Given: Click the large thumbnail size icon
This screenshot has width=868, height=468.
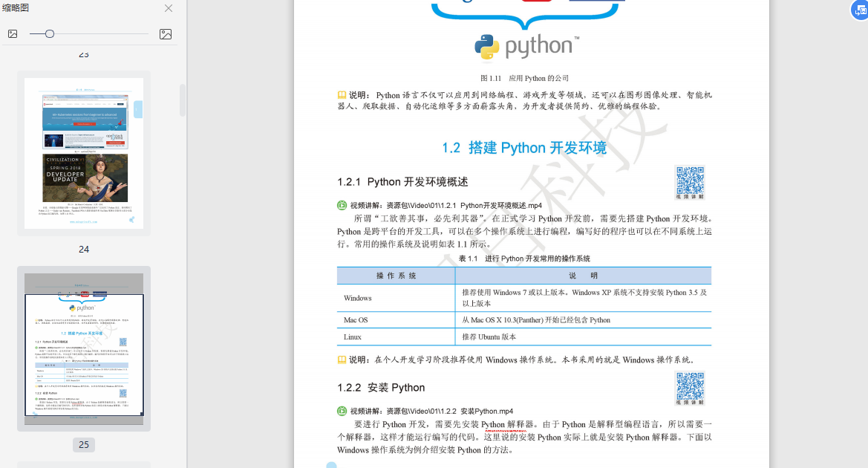Looking at the screenshot, I should pos(166,33).
